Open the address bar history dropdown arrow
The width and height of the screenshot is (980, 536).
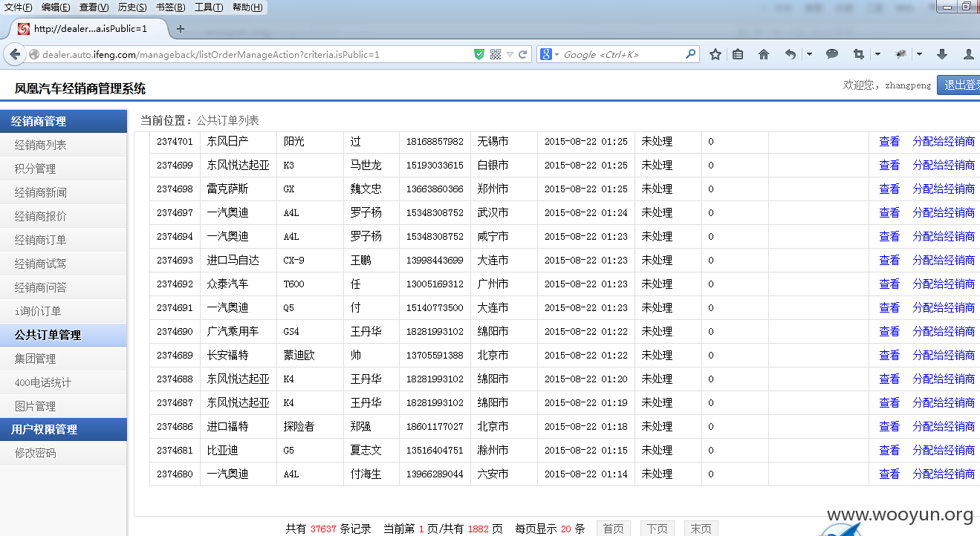coord(510,54)
